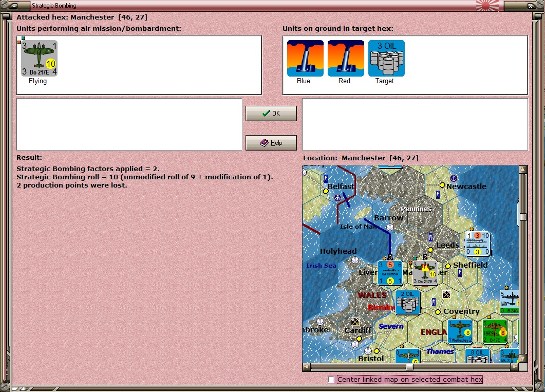Viewport: 545px width, 392px height.
Task: Click the Holyhead port anchor icon
Action: tap(355, 259)
